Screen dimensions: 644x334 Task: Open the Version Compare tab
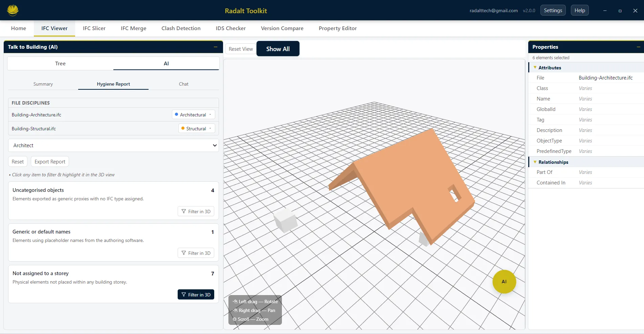coord(282,28)
